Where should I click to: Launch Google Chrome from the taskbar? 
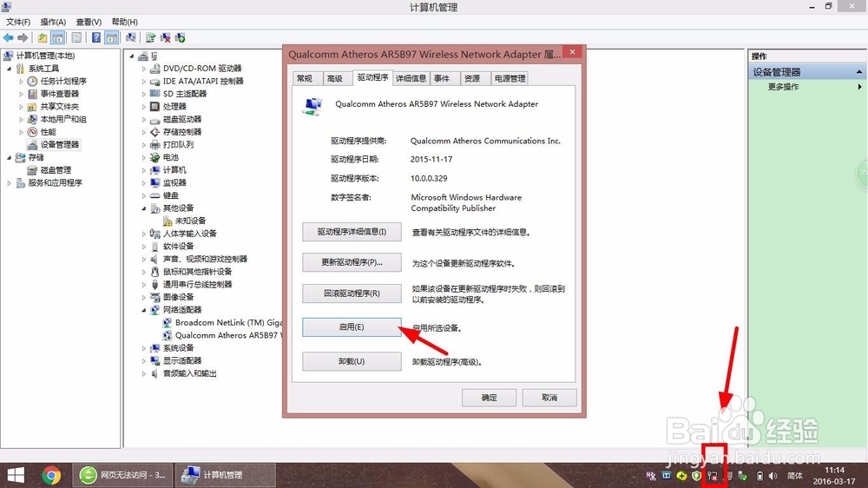coord(51,475)
